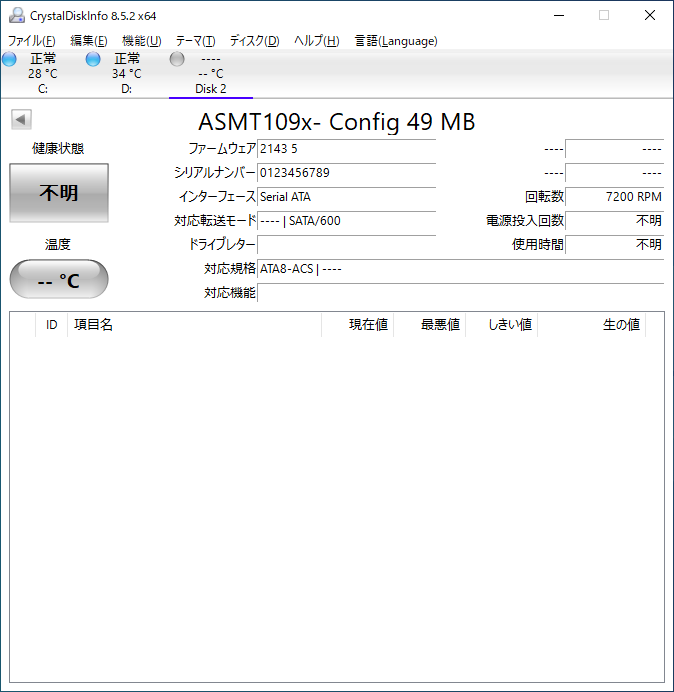This screenshot has width=674, height=692.
Task: Click the 生の値 column header
Action: (591, 325)
